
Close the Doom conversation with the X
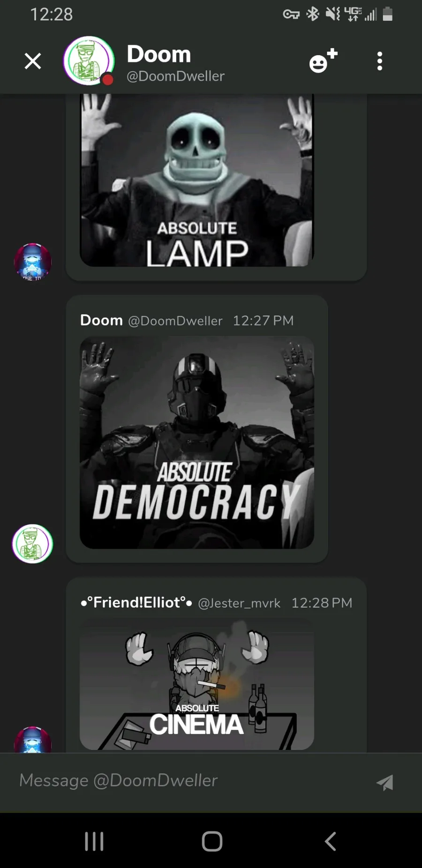(x=33, y=61)
